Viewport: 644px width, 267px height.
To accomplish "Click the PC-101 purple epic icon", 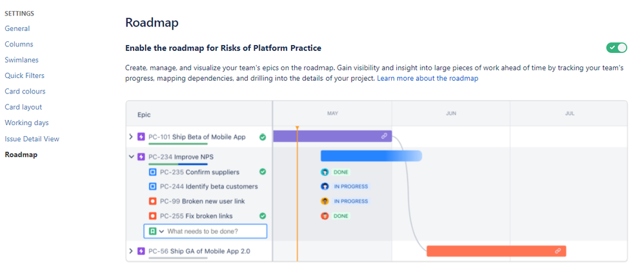I will pyautogui.click(x=141, y=137).
